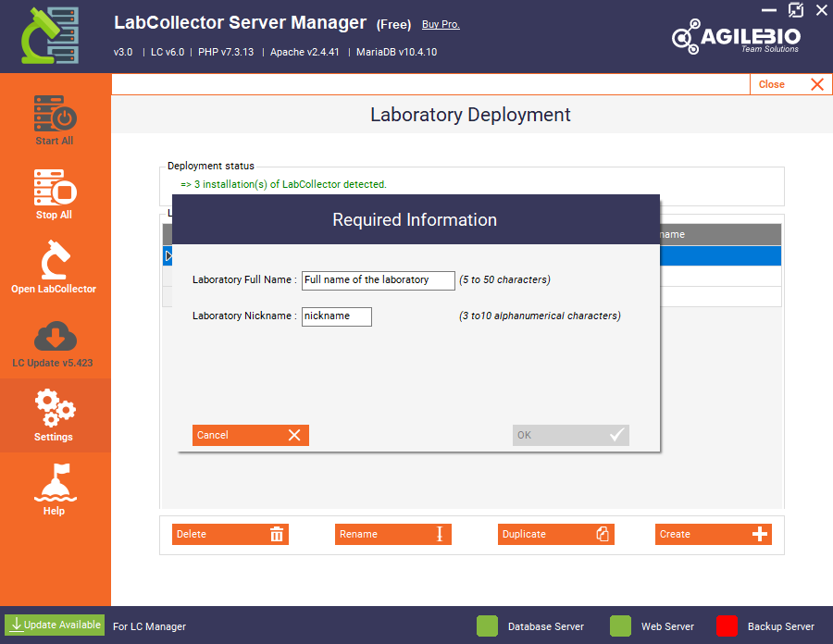Click the Database Server status text
The width and height of the screenshot is (833, 644).
pos(546,626)
